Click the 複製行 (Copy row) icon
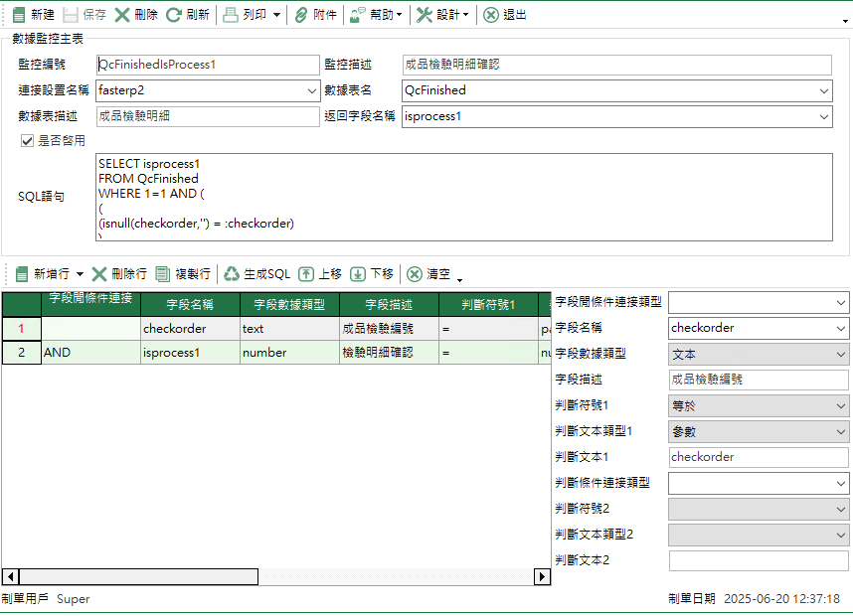This screenshot has height=616, width=853. [163, 274]
